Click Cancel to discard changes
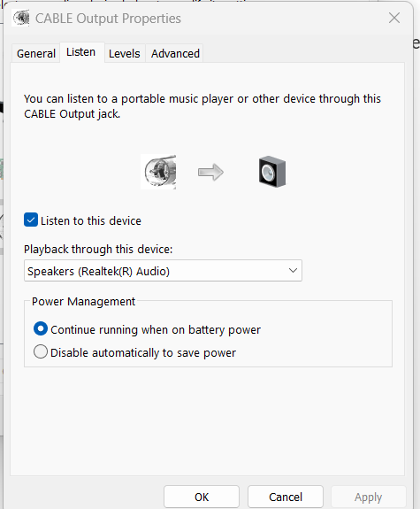This screenshot has width=420, height=509. tap(286, 497)
